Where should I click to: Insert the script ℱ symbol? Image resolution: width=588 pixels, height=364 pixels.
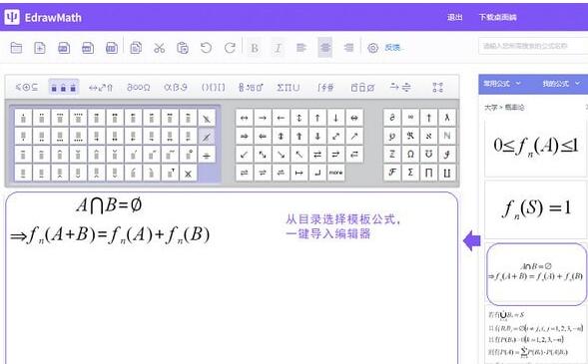[x=392, y=173]
